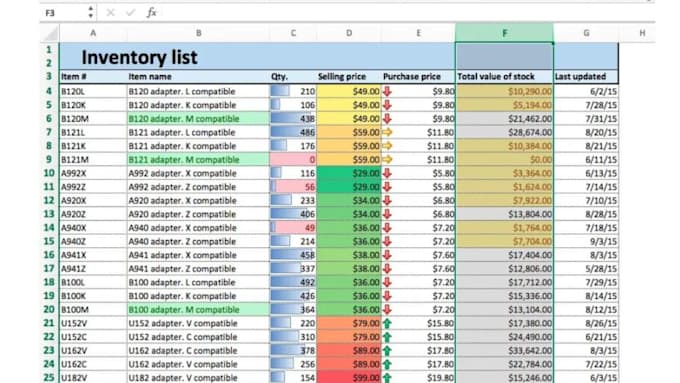
Task: Select row 4 header
Action: pos(49,91)
